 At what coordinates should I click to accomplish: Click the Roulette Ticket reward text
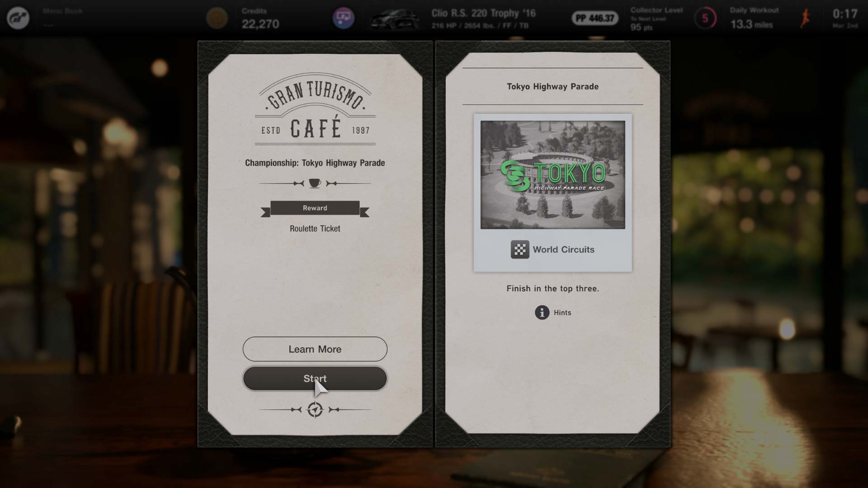point(315,228)
